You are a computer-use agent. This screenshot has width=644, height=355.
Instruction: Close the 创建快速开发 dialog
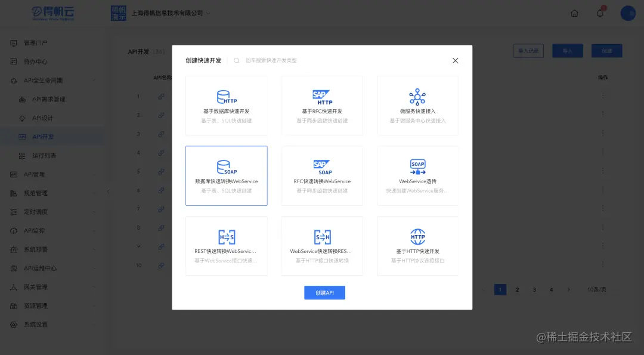pyautogui.click(x=455, y=60)
